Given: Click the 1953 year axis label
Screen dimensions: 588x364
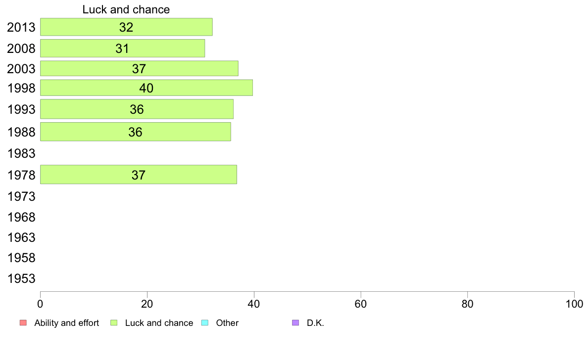Looking at the screenshot, I should point(21,278).
